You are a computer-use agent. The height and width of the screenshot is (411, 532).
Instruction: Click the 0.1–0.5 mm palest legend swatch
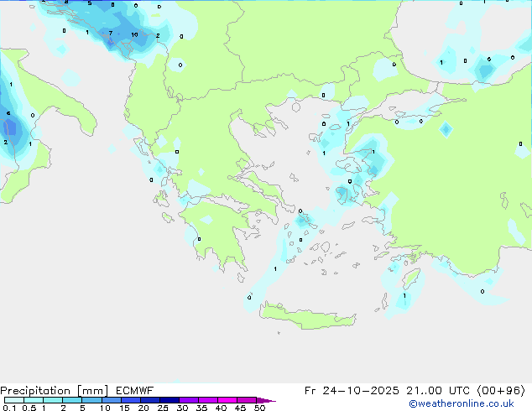point(14,400)
